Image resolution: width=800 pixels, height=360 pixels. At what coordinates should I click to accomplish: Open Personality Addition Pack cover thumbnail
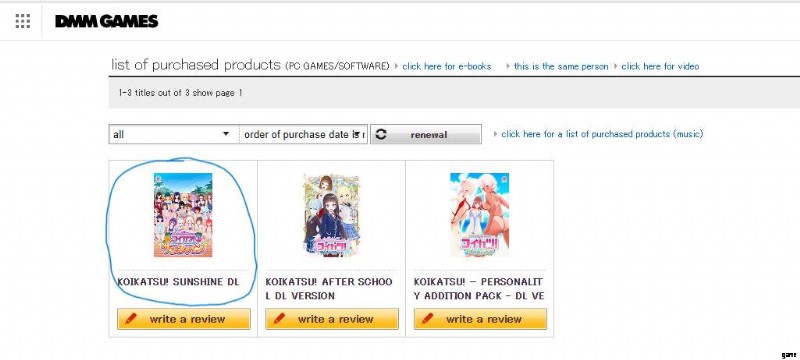click(x=479, y=215)
